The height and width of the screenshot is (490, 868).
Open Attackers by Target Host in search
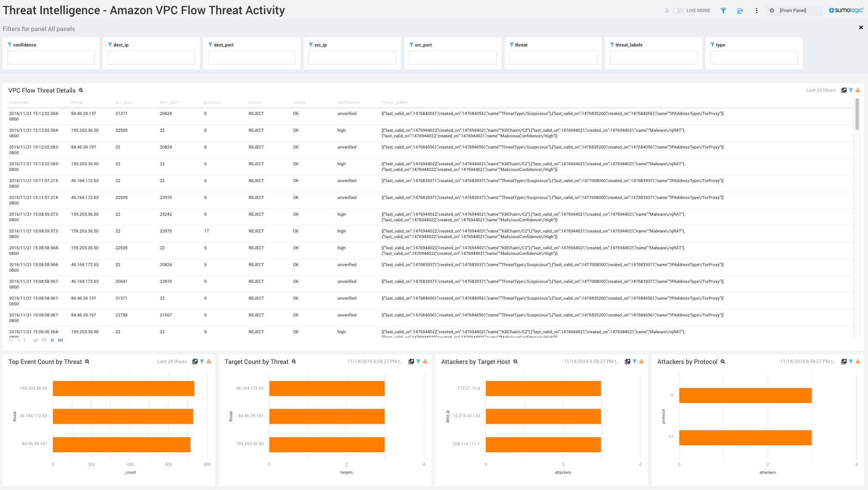(x=516, y=362)
